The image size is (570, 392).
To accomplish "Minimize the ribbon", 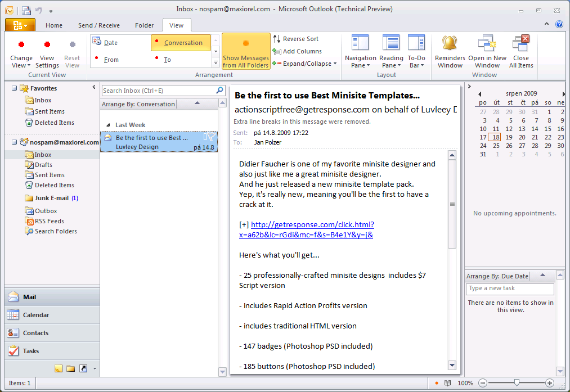I will point(546,24).
